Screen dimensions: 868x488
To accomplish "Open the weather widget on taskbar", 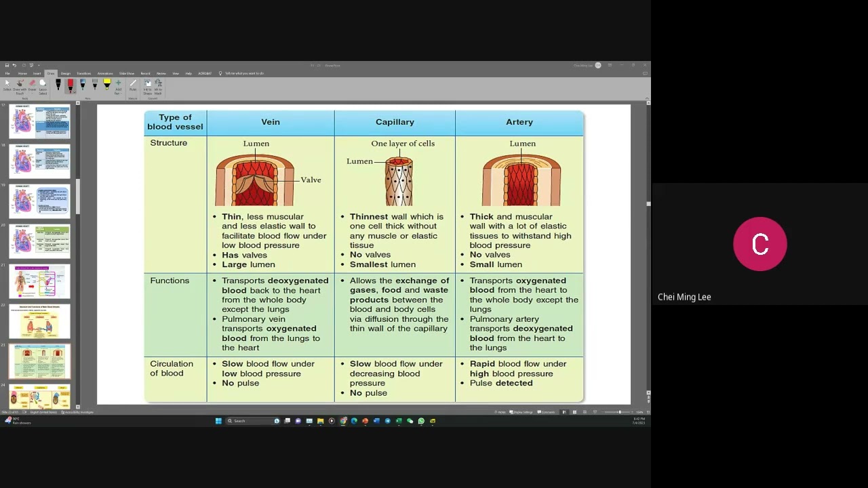I will [x=17, y=421].
